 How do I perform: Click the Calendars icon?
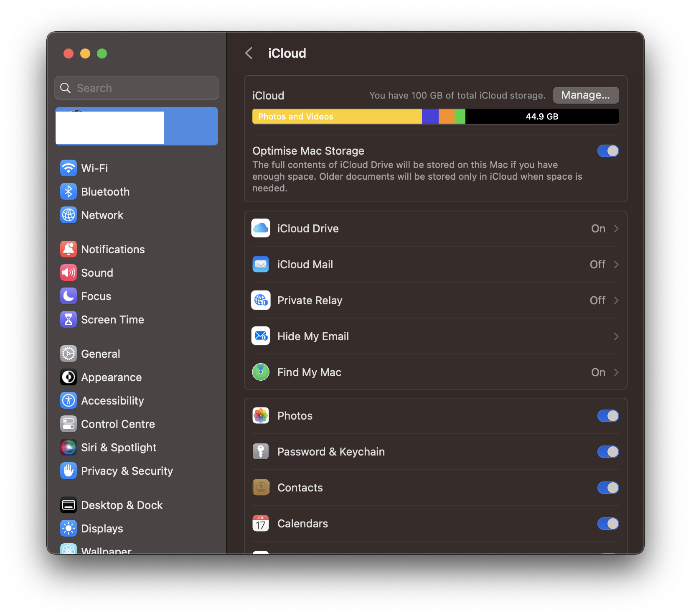261,523
